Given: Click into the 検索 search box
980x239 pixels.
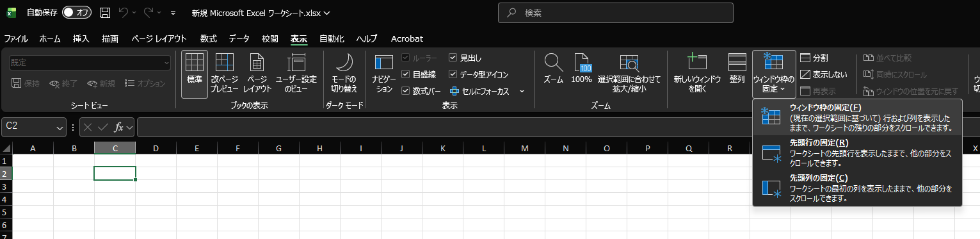Looking at the screenshot, I should coord(616,12).
